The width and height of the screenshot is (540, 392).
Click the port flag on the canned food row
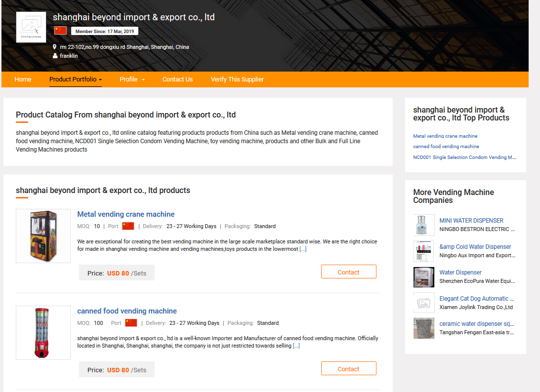point(131,323)
